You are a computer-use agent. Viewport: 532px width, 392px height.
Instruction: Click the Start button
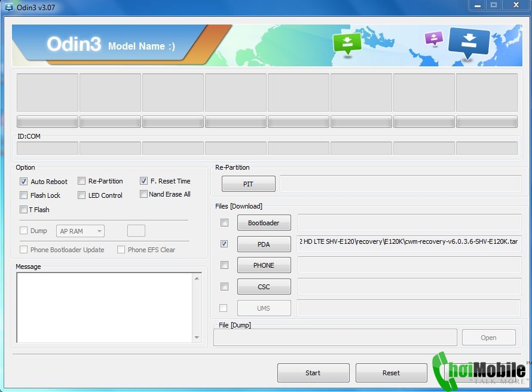(x=313, y=373)
